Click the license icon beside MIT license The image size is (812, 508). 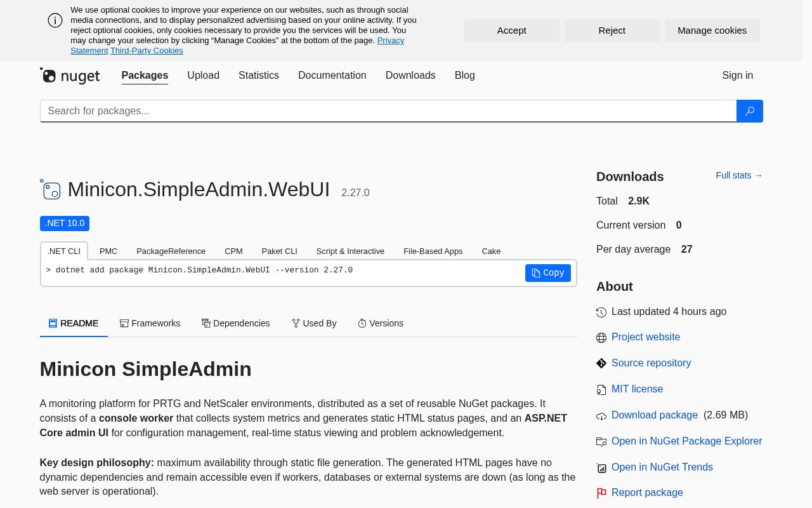[x=601, y=389]
